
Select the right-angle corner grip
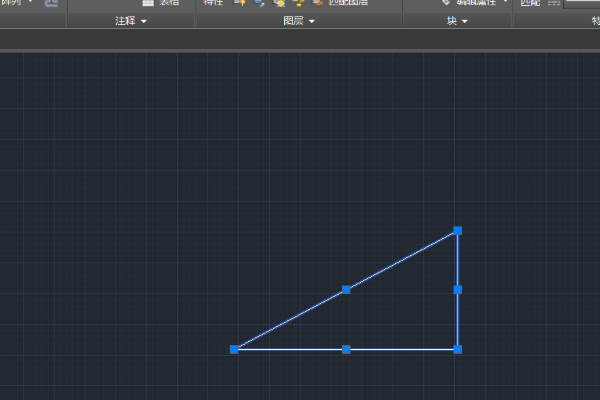[x=458, y=349]
